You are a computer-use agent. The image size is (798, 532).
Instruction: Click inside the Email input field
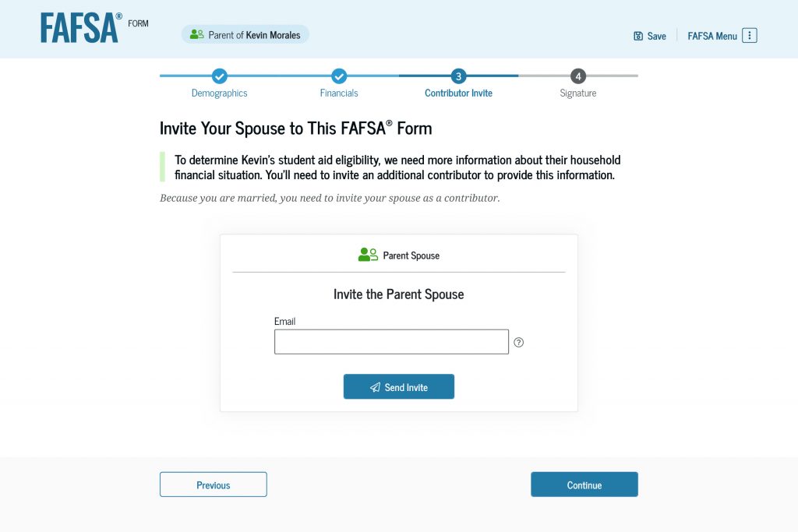coord(390,341)
